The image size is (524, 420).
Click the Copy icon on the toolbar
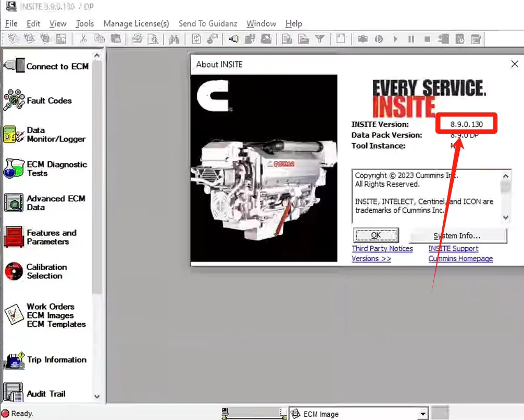[99, 39]
